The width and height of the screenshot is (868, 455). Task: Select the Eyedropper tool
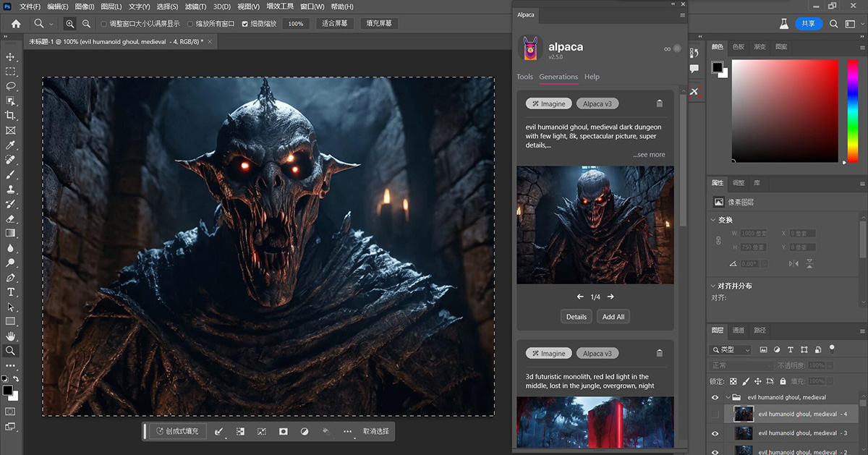(x=10, y=145)
